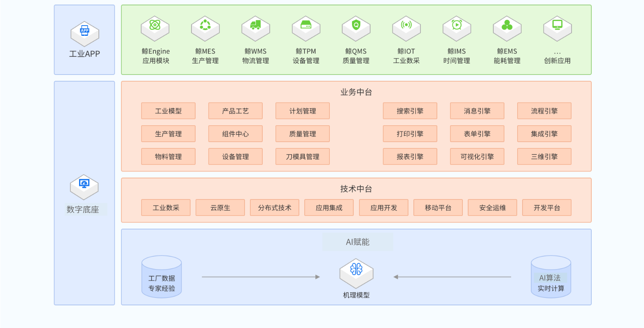Click the 鲸Engine atom icon
Viewport: 644px width, 328px height.
coord(155,28)
